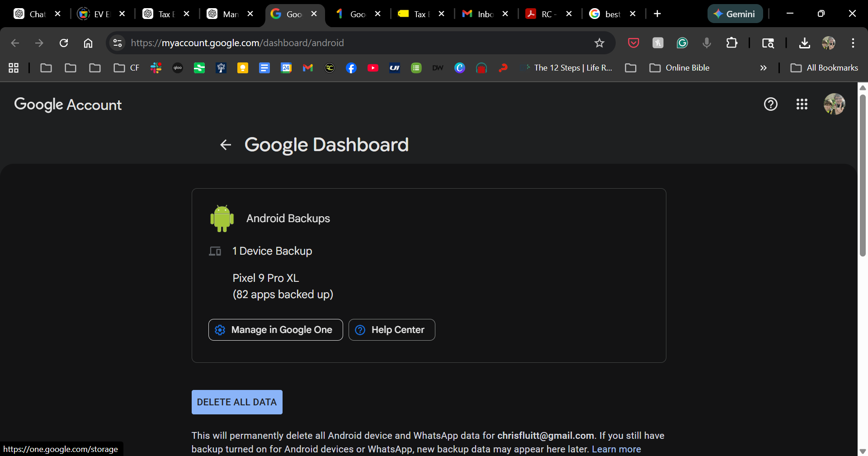868x456 pixels.
Task: Open the Gemini button in the title bar
Action: pyautogui.click(x=735, y=14)
